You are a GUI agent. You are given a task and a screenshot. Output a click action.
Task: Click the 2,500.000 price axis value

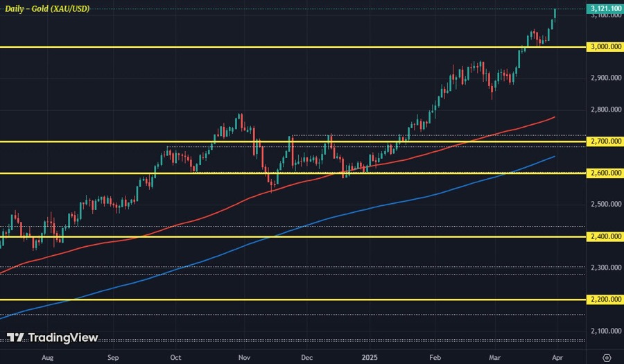coord(606,204)
